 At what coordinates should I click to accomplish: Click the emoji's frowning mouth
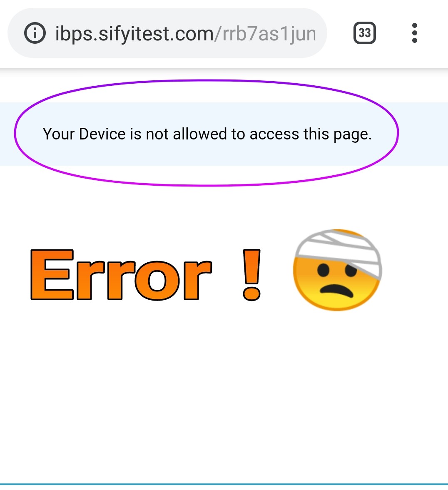coord(337,290)
